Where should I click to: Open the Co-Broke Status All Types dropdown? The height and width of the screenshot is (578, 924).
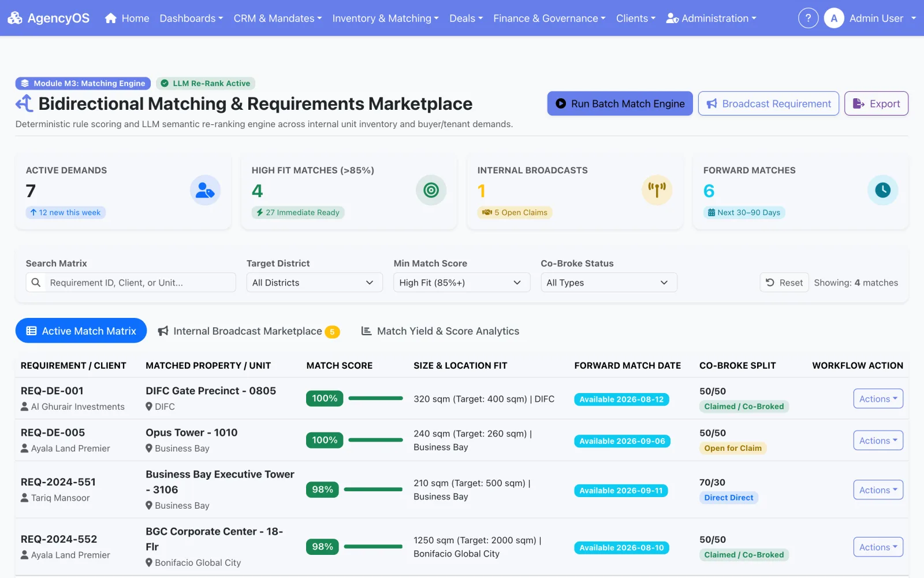click(609, 283)
